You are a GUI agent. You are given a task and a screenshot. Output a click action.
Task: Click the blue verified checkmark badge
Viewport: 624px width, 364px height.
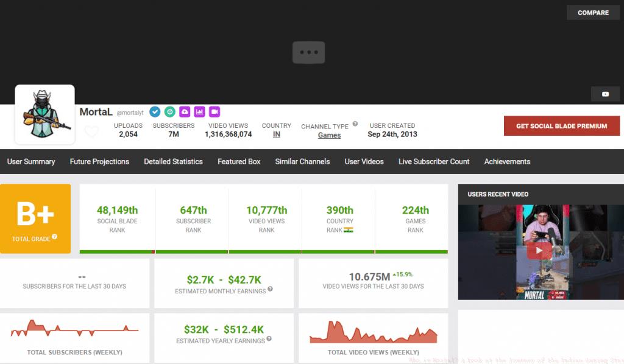155,112
